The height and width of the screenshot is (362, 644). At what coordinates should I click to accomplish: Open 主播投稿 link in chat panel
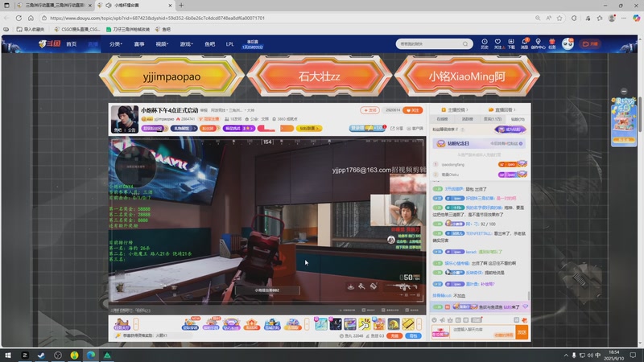click(x=455, y=110)
